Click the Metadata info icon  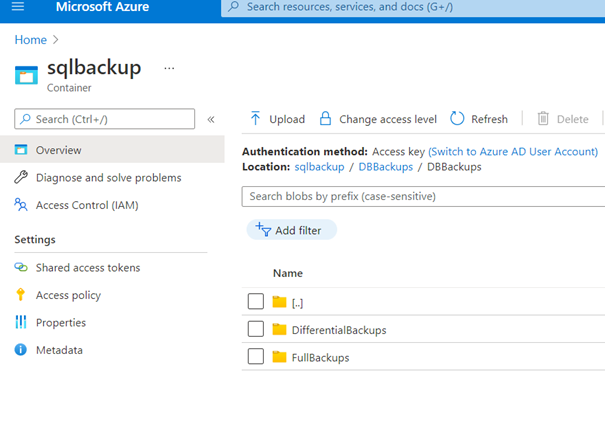coord(21,350)
